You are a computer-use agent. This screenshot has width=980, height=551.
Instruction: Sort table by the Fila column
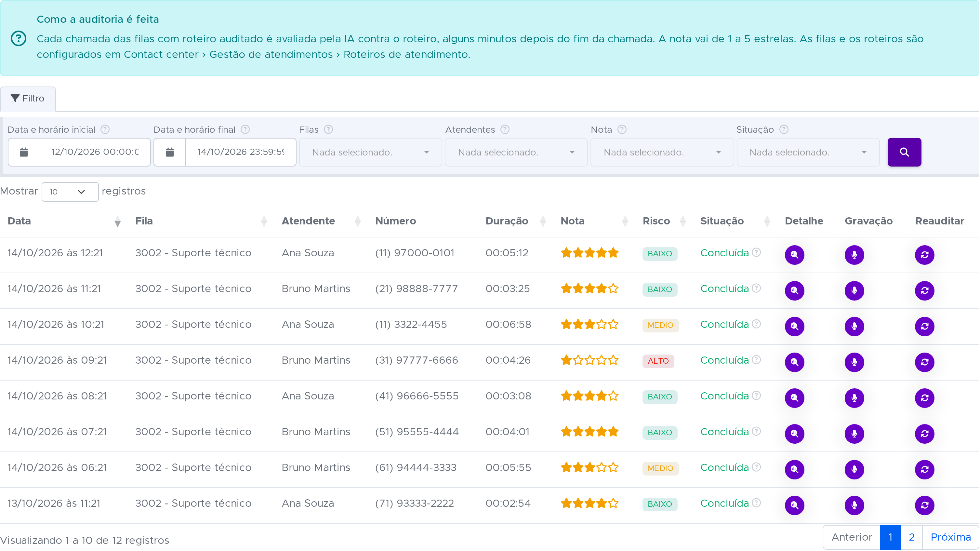[201, 221]
